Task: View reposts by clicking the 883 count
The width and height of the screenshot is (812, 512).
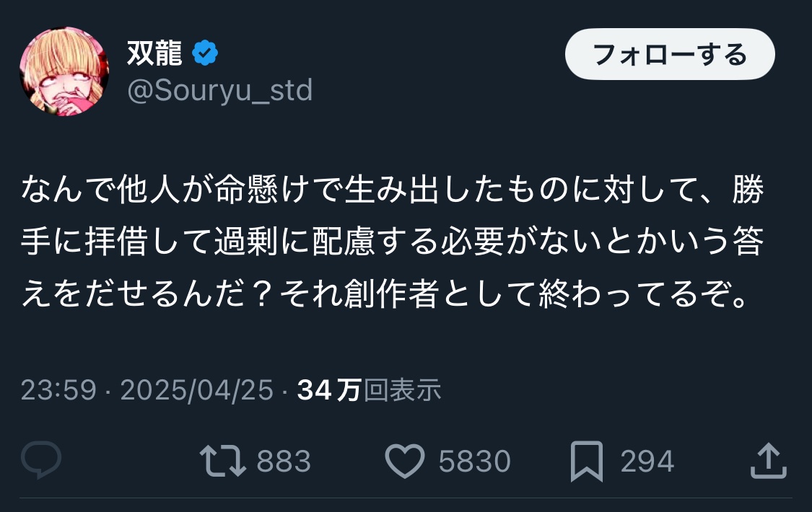Action: [284, 459]
